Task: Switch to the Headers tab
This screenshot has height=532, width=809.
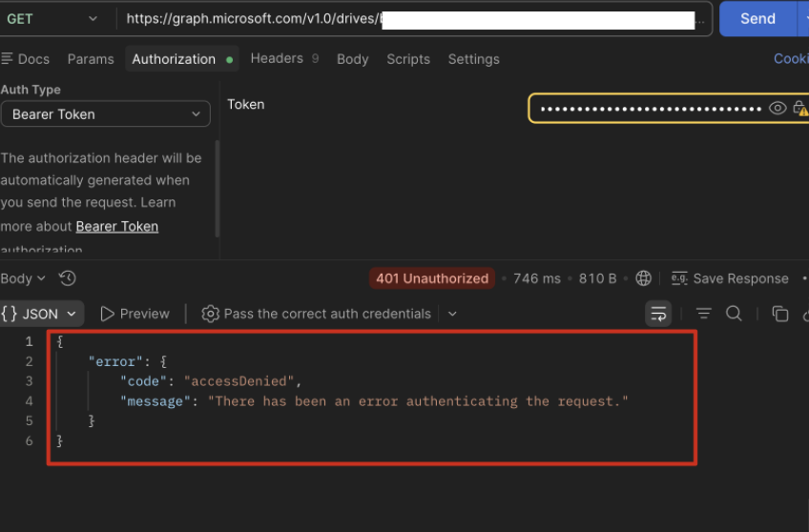Action: tap(284, 59)
